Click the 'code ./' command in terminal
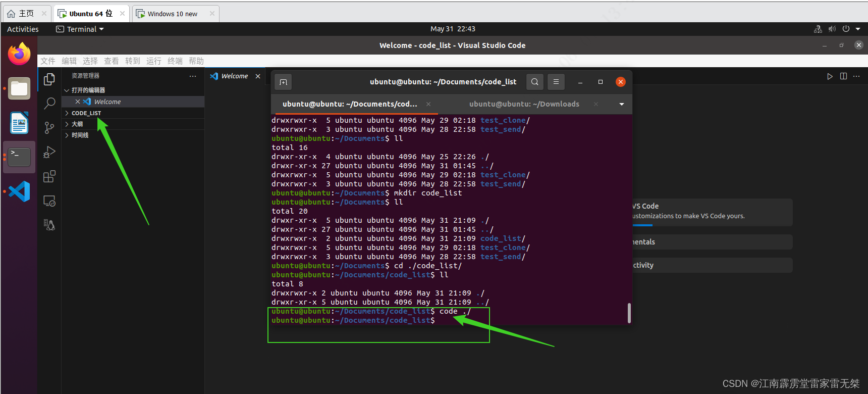The height and width of the screenshot is (394, 868). pos(455,311)
